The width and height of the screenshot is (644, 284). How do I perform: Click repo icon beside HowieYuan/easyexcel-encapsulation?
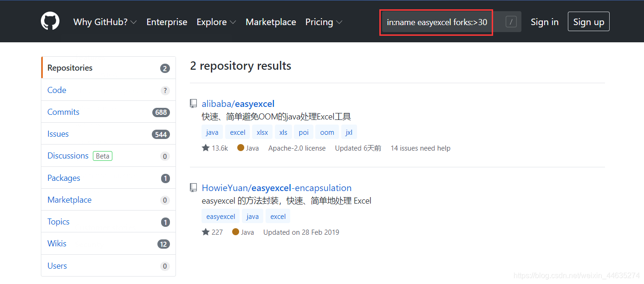click(194, 188)
